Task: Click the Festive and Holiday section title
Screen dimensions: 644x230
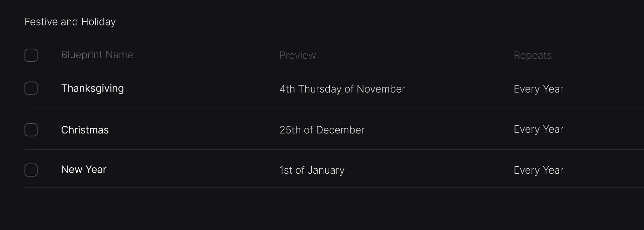Action: [x=70, y=21]
